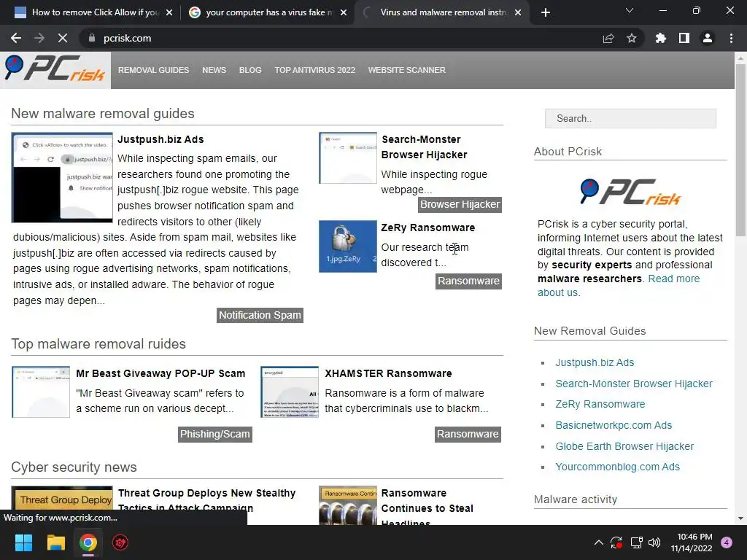This screenshot has height=560, width=747.
Task: Click the page vertical scrollbar thumb
Action: click(x=740, y=150)
